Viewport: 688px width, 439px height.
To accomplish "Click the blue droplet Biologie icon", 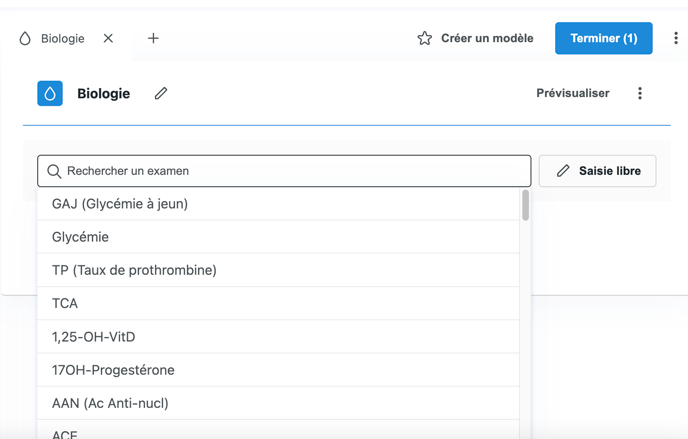I will [x=50, y=93].
